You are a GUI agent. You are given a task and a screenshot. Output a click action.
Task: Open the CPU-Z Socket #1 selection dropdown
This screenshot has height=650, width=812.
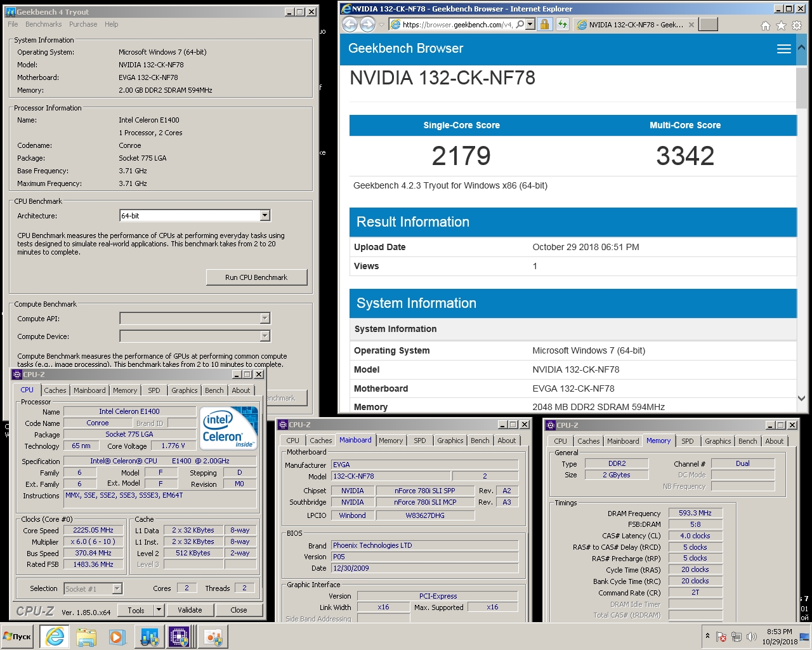(x=117, y=589)
